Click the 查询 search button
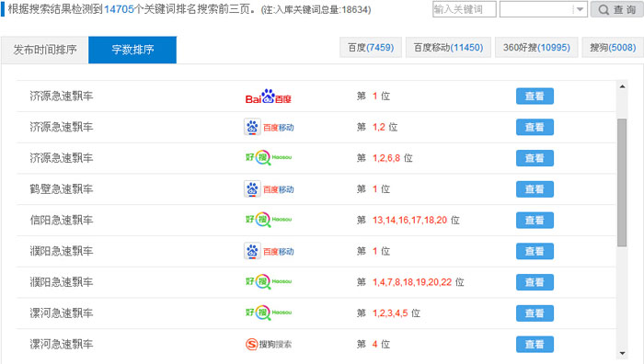The height and width of the screenshot is (364, 644). [617, 9]
